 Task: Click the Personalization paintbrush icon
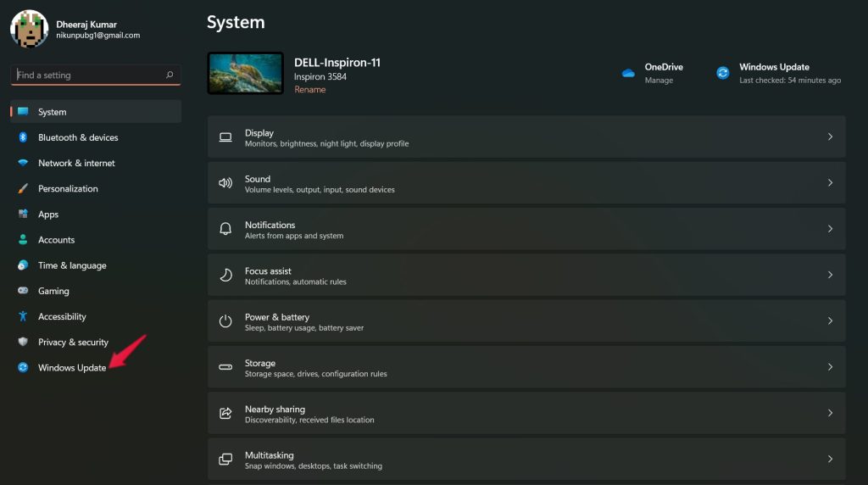tap(23, 189)
